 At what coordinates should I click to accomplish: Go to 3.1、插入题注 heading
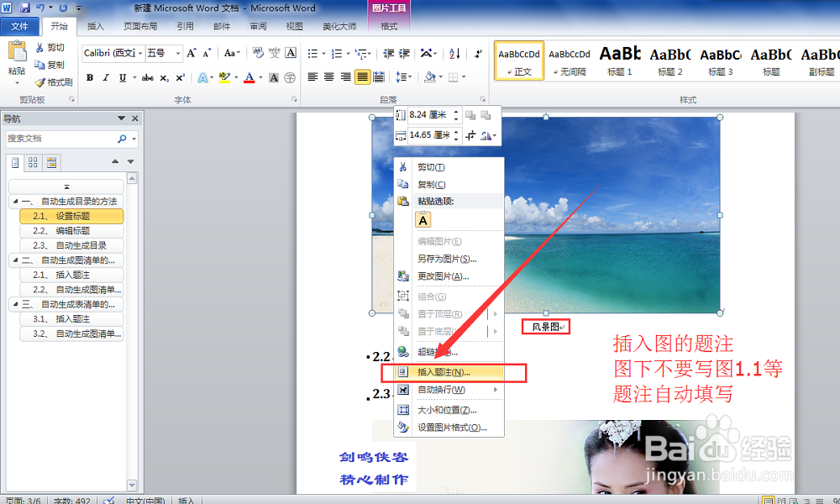coord(71,319)
